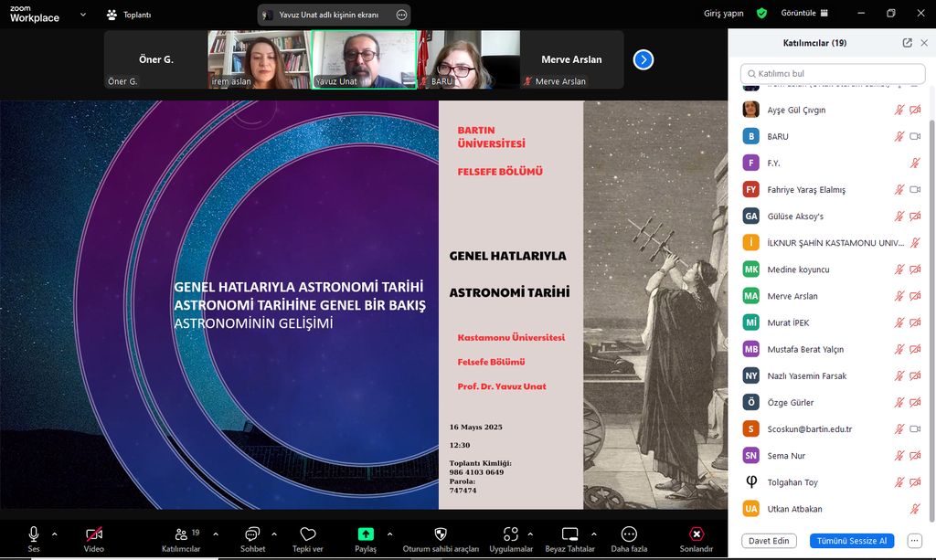Select Özge Gürler participant row
The image size is (936, 560).
point(832,403)
